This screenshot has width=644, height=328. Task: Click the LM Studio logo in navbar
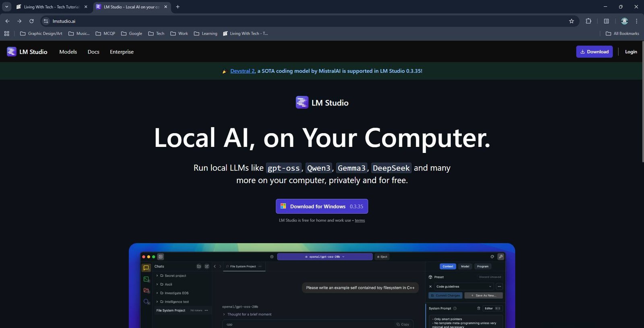point(27,52)
